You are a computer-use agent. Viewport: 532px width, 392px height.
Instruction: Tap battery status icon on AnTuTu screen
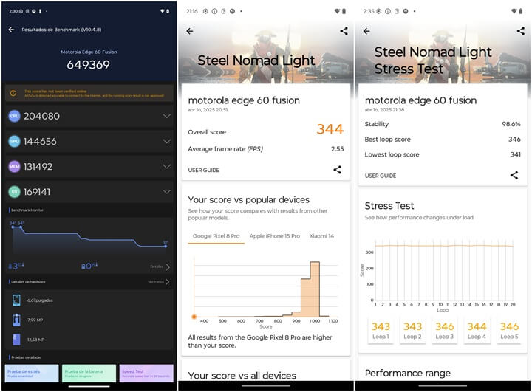point(168,11)
